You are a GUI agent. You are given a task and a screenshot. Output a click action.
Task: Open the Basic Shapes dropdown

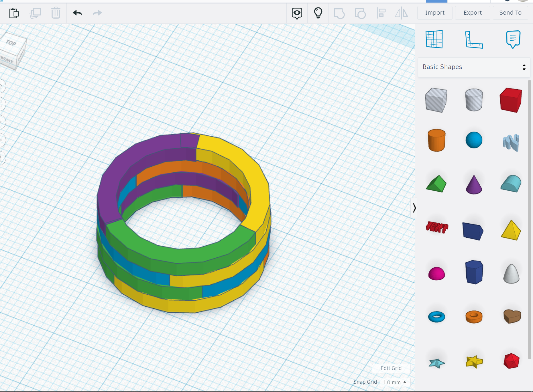click(474, 67)
